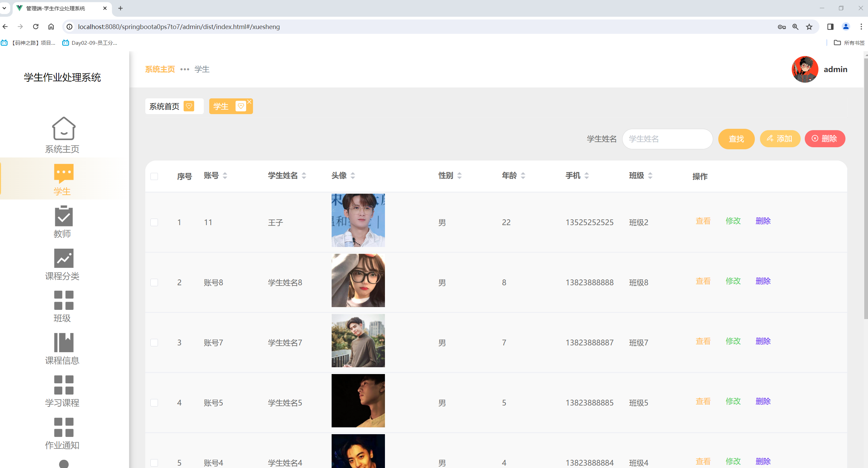This screenshot has height=468, width=868.
Task: Click the 教师 clipboard-check icon
Action: click(x=64, y=216)
